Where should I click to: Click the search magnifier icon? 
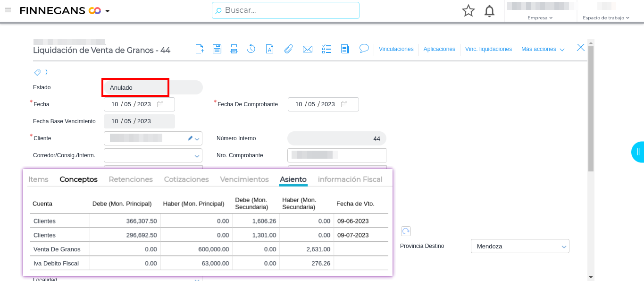point(218,10)
